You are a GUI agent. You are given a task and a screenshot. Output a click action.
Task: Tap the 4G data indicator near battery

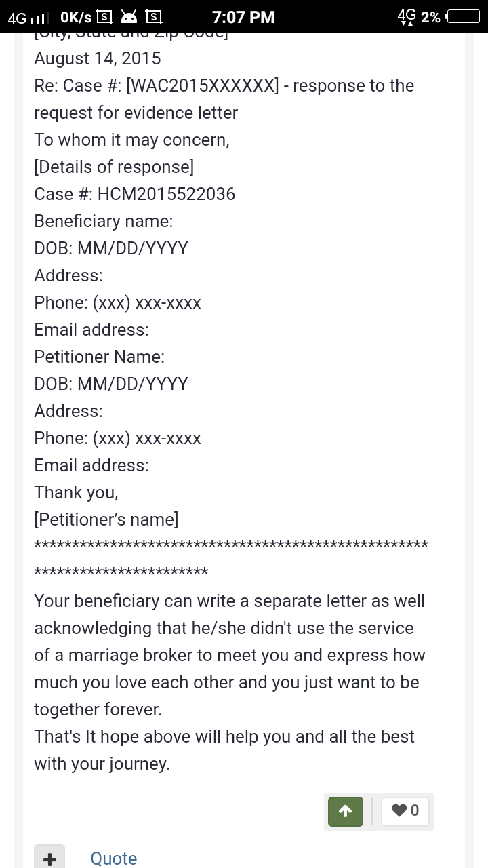[x=407, y=16]
